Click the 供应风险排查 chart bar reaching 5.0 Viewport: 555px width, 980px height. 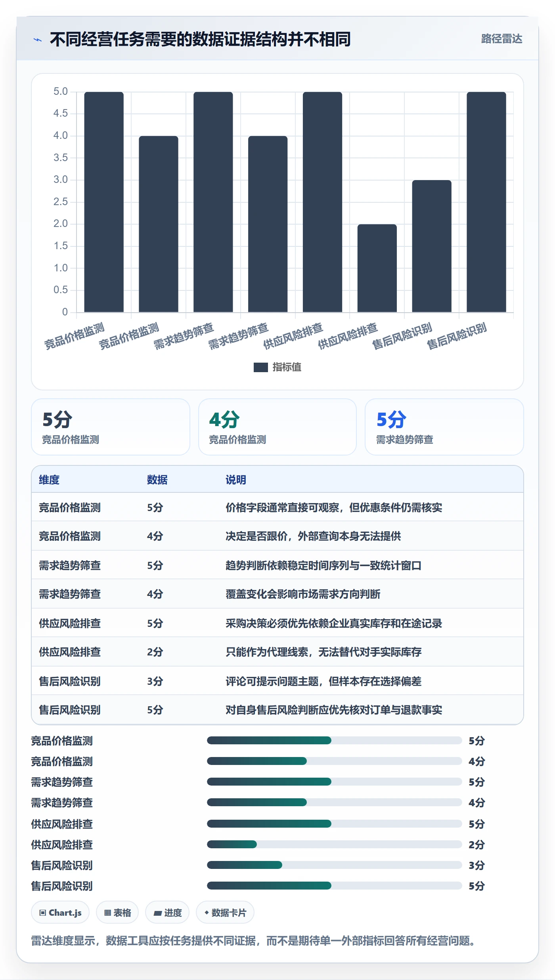(322, 202)
